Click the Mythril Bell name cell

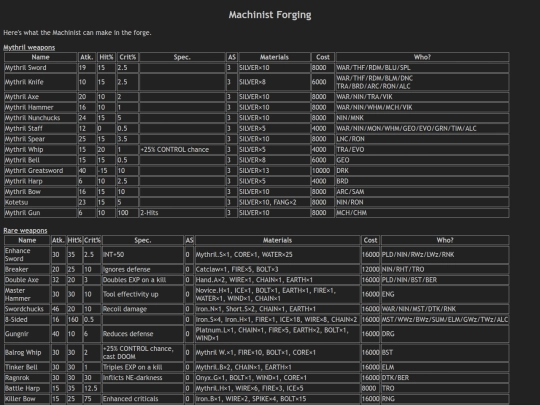pos(40,160)
